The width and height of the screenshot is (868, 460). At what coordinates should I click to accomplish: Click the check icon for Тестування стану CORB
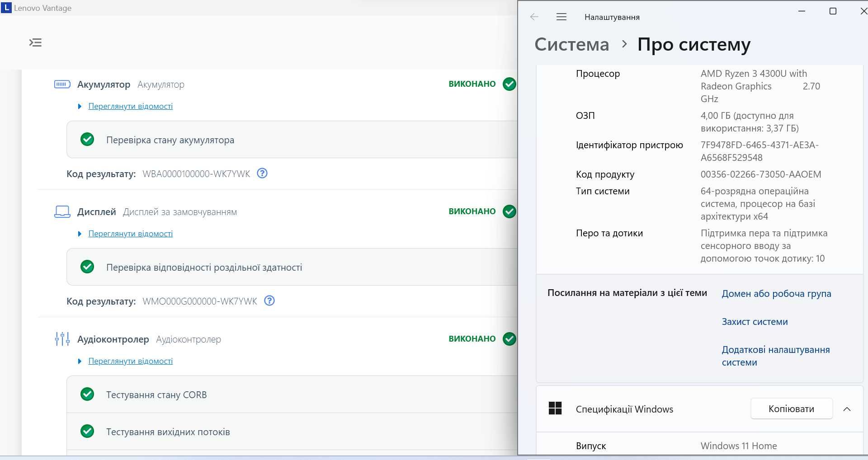click(87, 394)
